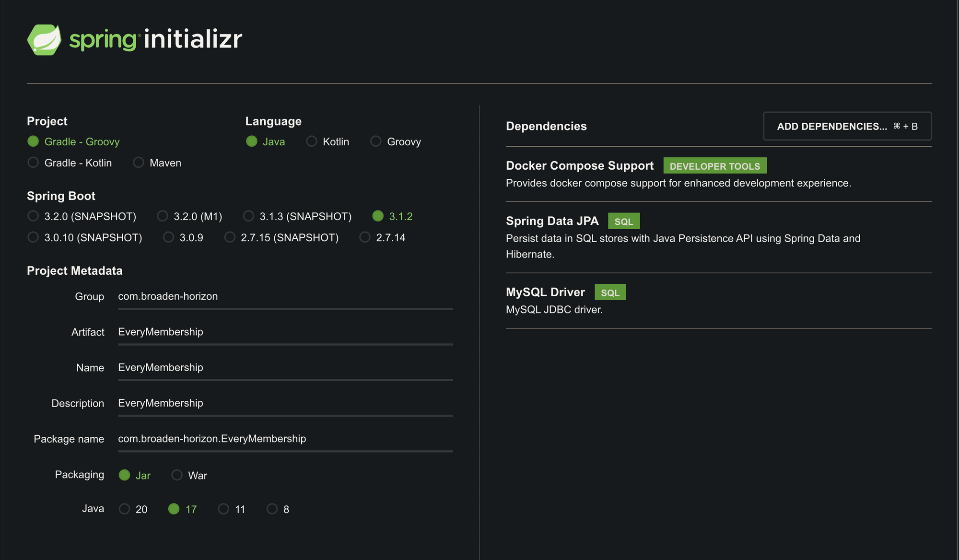Select Spring Boot 3.2.0 (SNAPSHOT)

coord(33,216)
